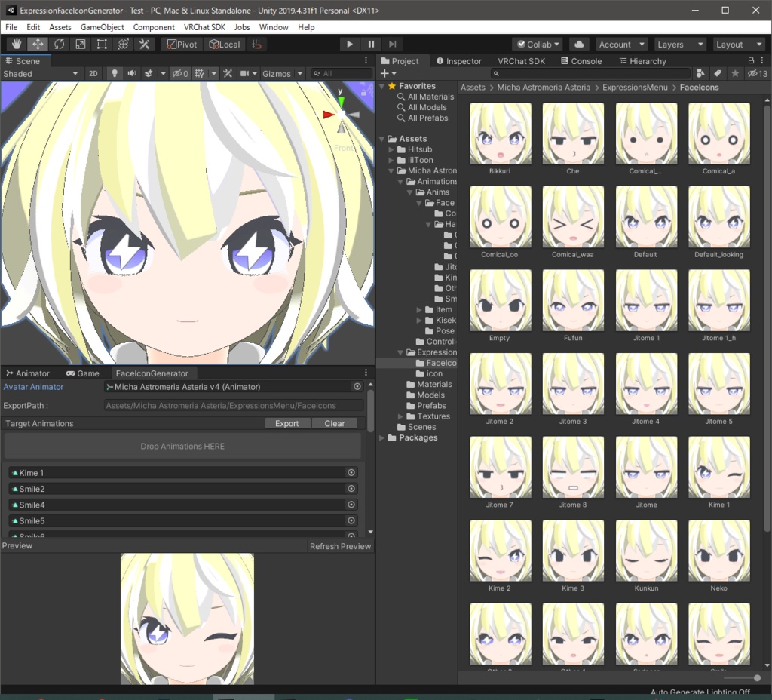Click ExpressionsMenu in breadcrumb path
Screen dimensions: 772x700
(x=635, y=87)
